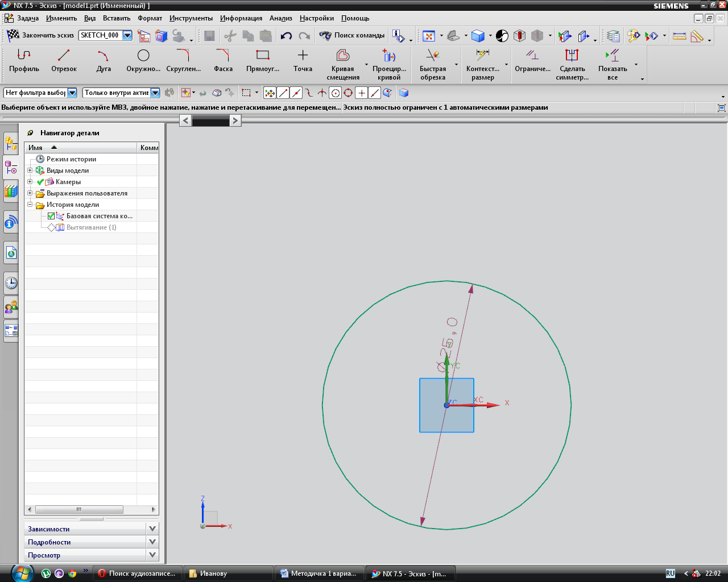
Task: Click the RU language indicator in tray
Action: tap(670, 573)
